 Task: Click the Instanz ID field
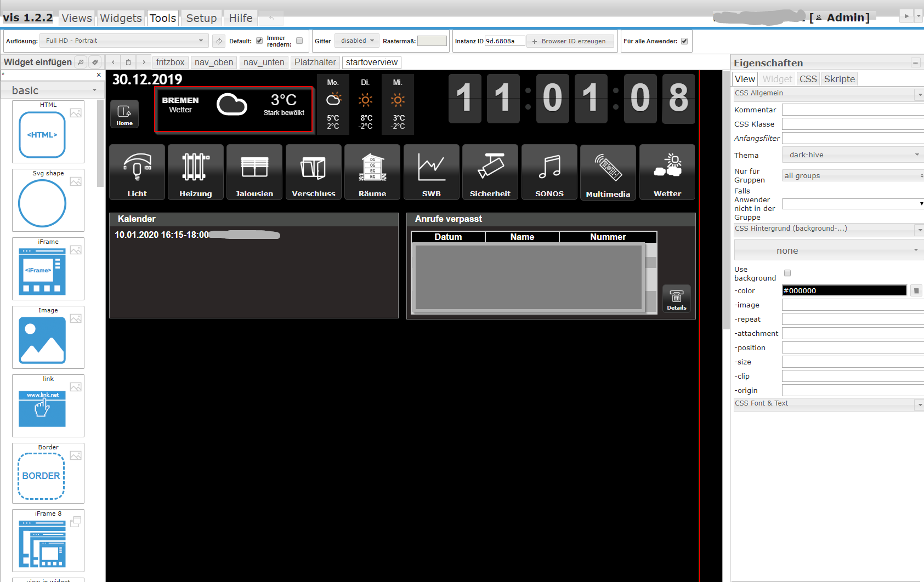coord(504,41)
